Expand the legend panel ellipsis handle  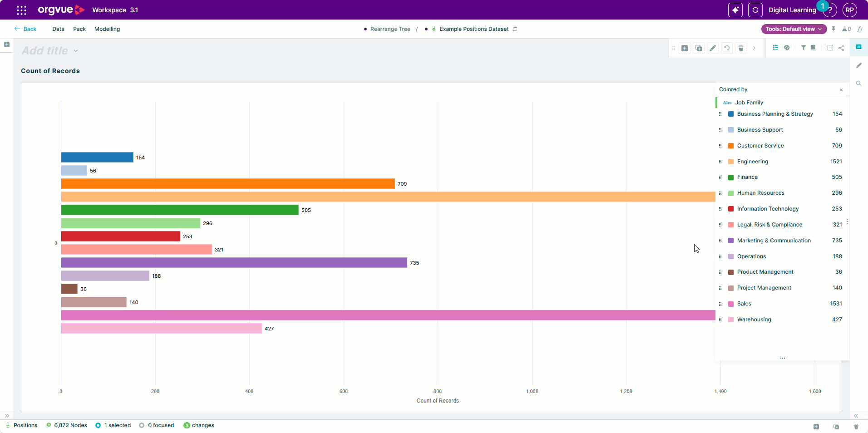(783, 358)
